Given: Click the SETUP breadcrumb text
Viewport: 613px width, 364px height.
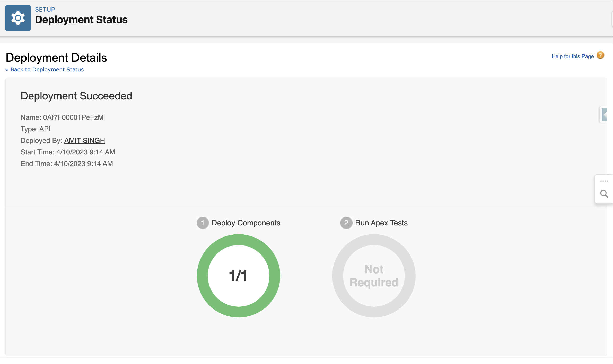Looking at the screenshot, I should tap(45, 10).
